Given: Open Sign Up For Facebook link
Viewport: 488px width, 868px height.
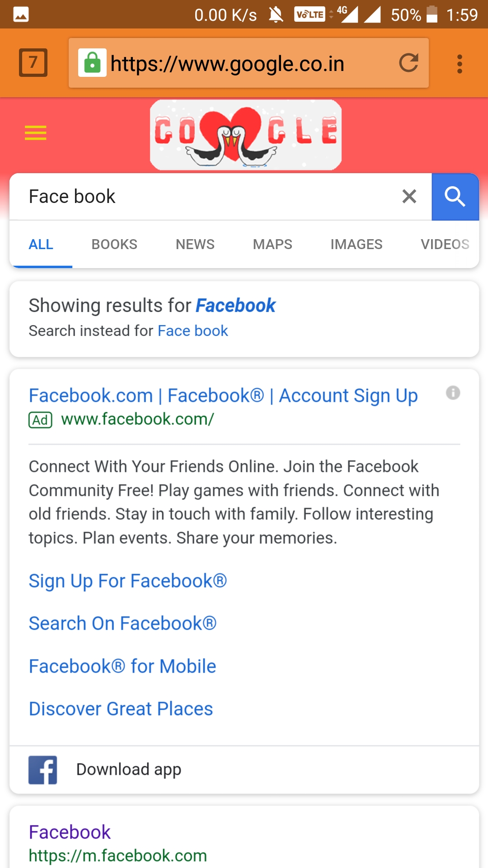Looking at the screenshot, I should (x=128, y=581).
